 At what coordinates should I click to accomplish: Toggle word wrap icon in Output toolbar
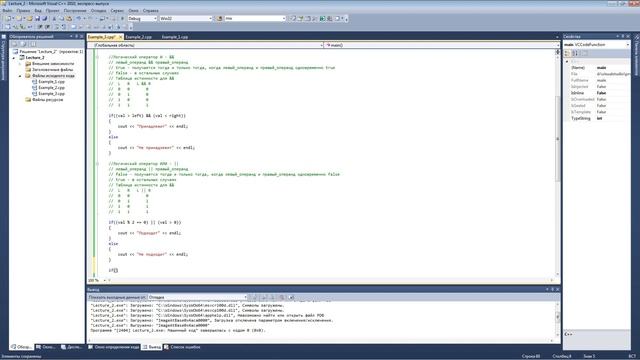[x=291, y=297]
